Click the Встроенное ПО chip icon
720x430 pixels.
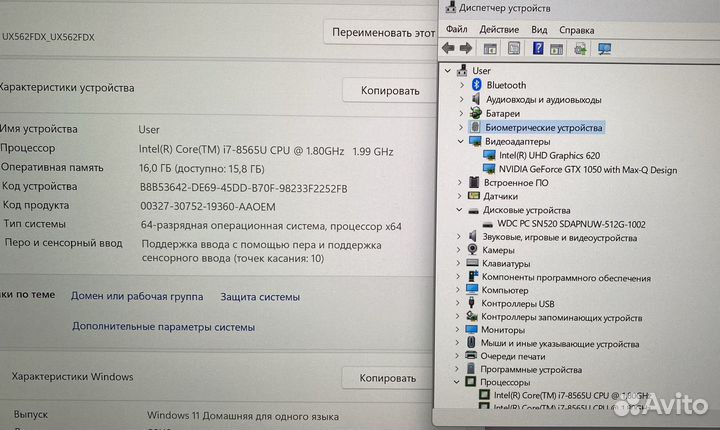[474, 182]
